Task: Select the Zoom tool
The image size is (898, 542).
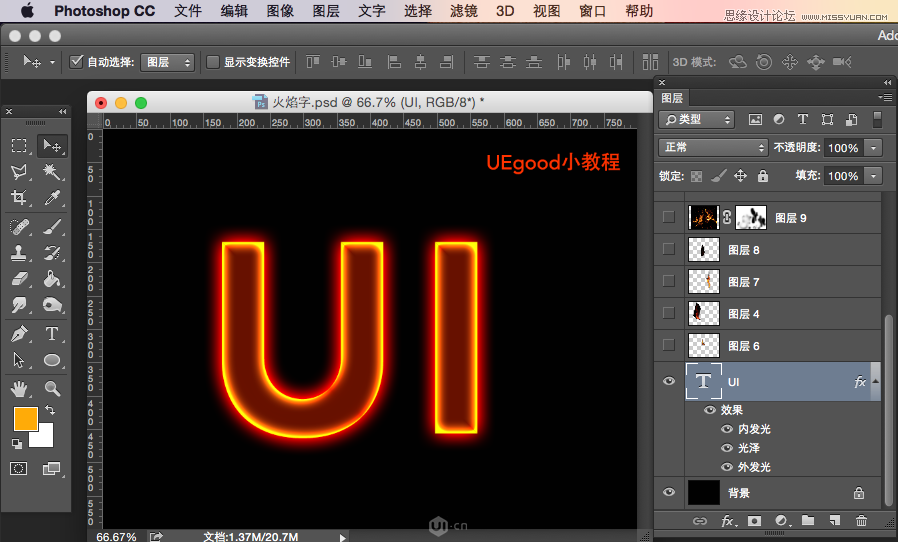Action: [52, 388]
